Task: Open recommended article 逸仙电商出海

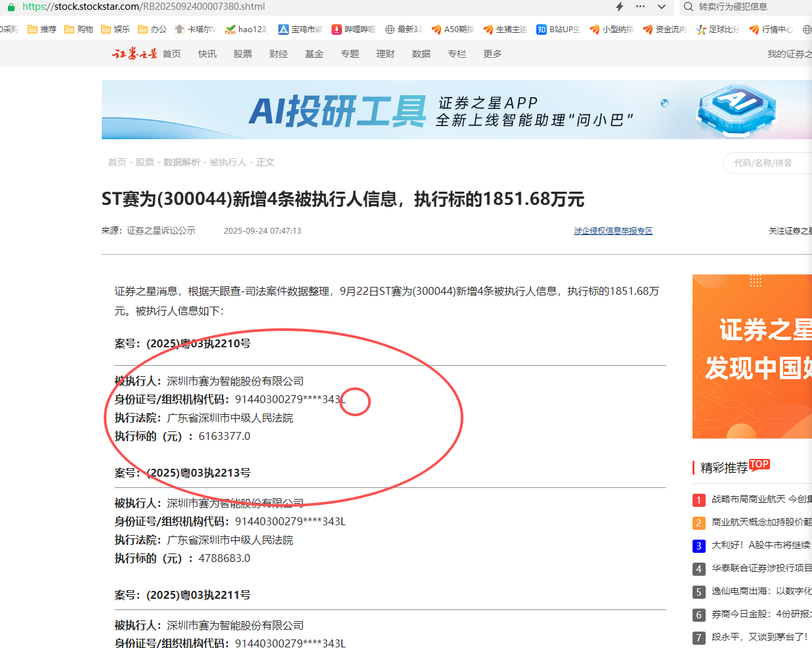Action: point(761,592)
